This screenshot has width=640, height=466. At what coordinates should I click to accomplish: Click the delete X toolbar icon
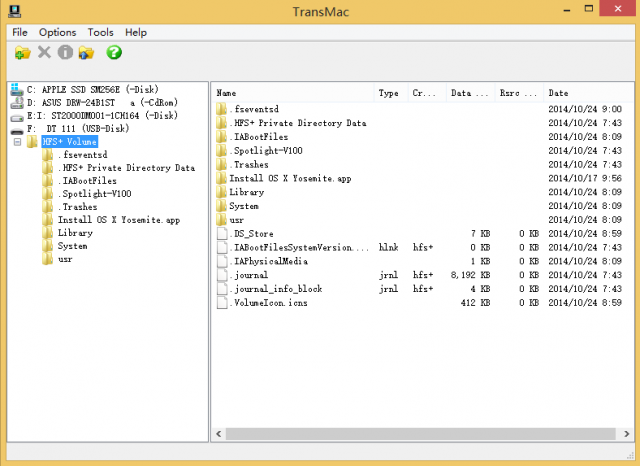[44, 52]
